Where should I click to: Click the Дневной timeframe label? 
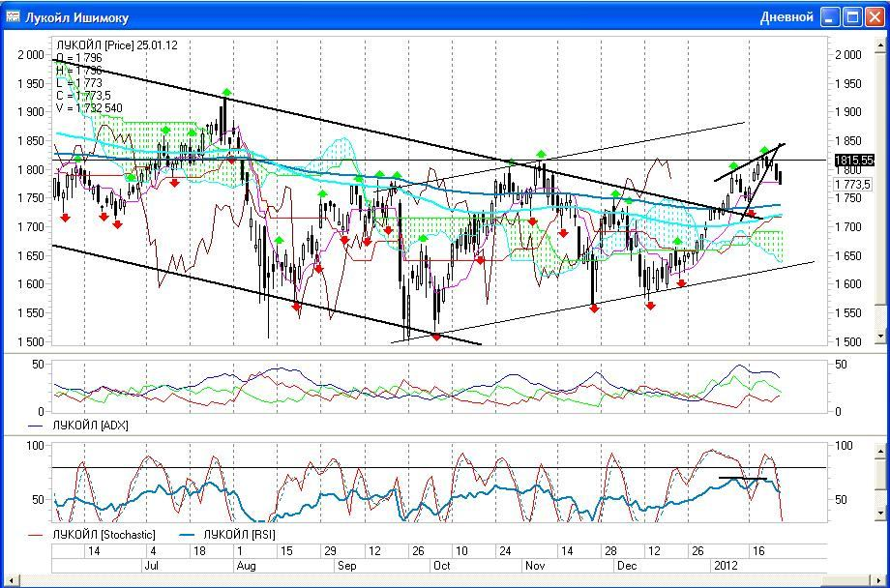786,17
